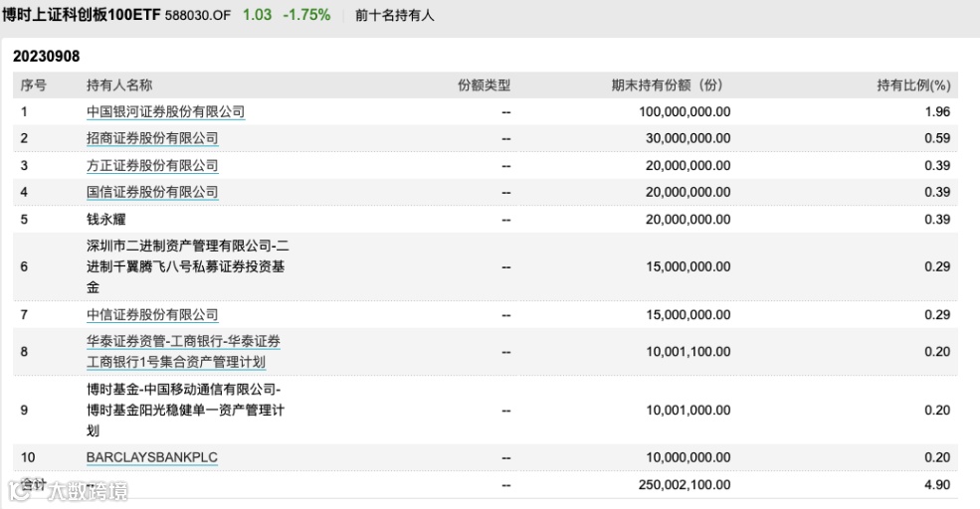Select holder name 钱永耀

[106, 220]
